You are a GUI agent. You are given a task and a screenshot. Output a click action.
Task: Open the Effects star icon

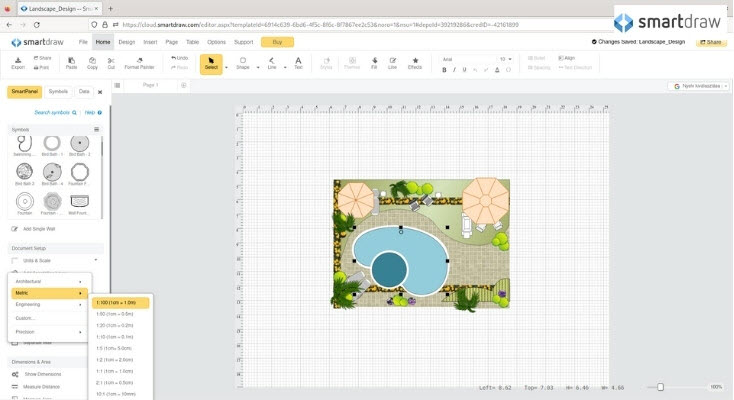coord(415,62)
